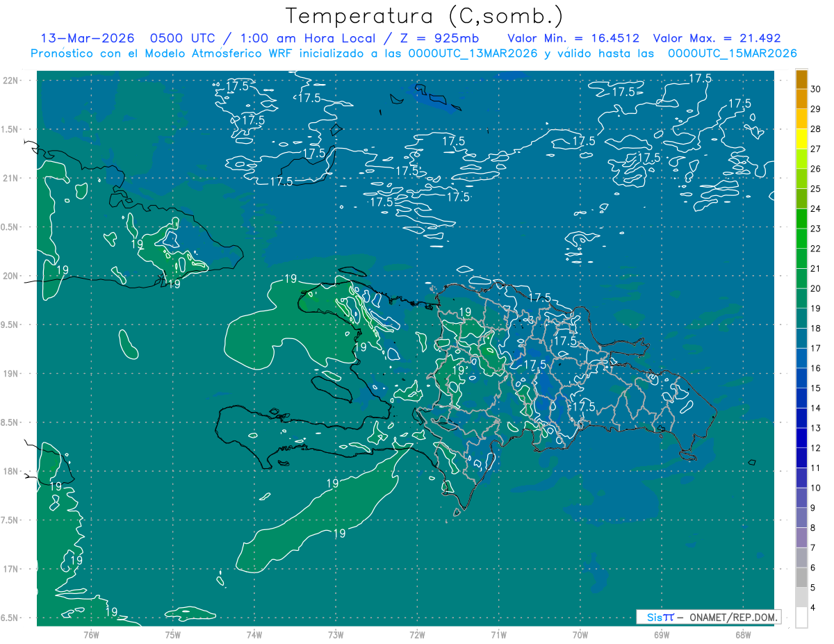
Task: Click color scale segment between 29 and 30
Action: point(801,99)
